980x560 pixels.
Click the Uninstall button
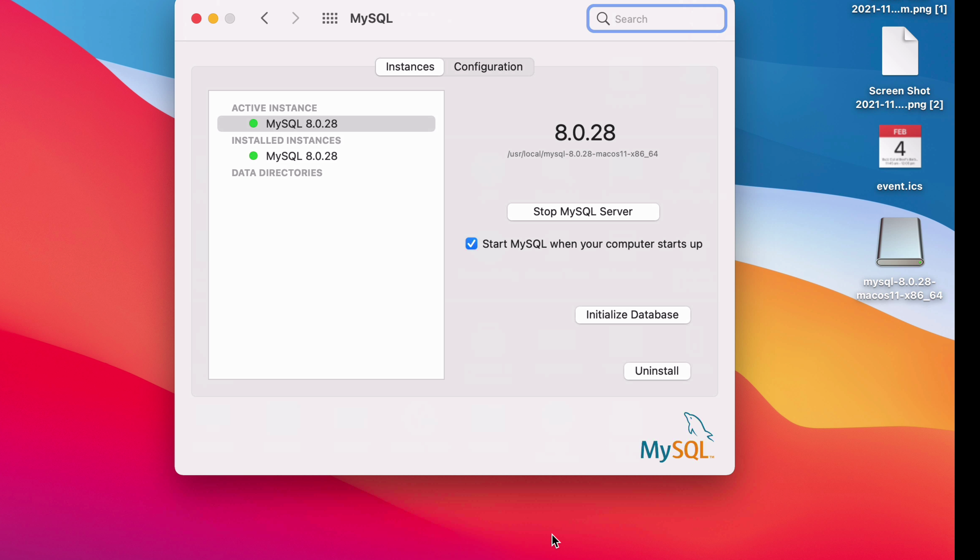(657, 371)
